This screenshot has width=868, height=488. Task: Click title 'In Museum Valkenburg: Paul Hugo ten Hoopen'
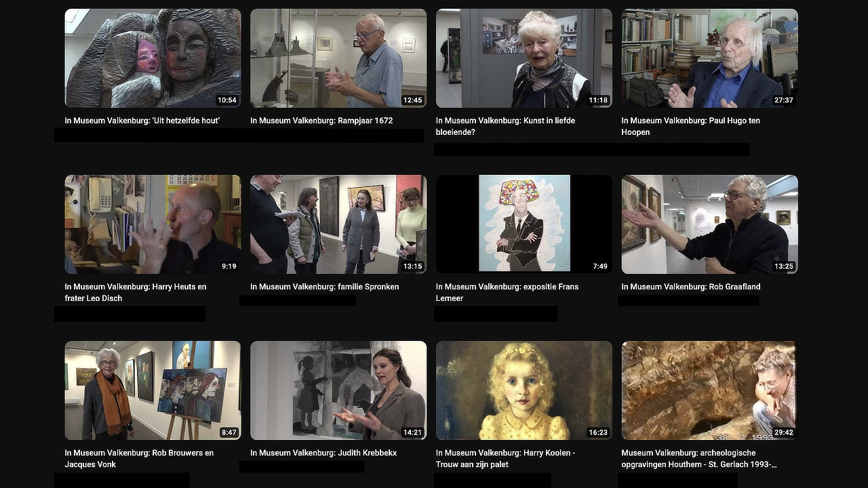[x=691, y=126]
